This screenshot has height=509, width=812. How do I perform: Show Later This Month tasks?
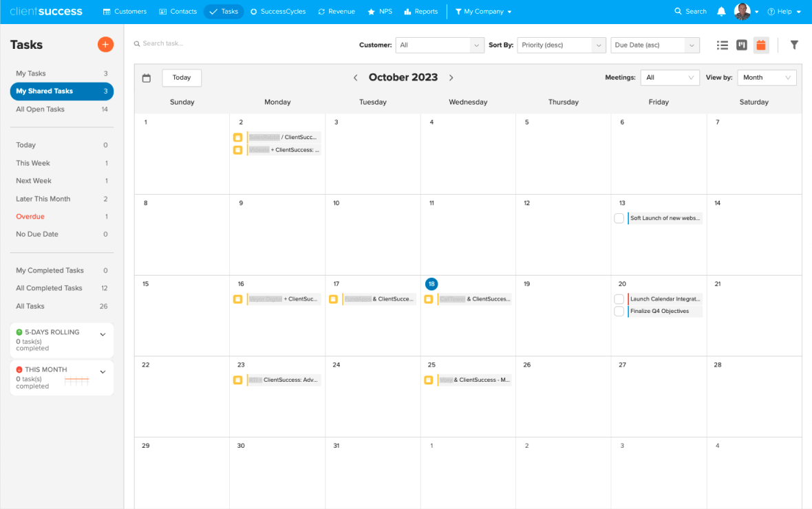[62, 199]
